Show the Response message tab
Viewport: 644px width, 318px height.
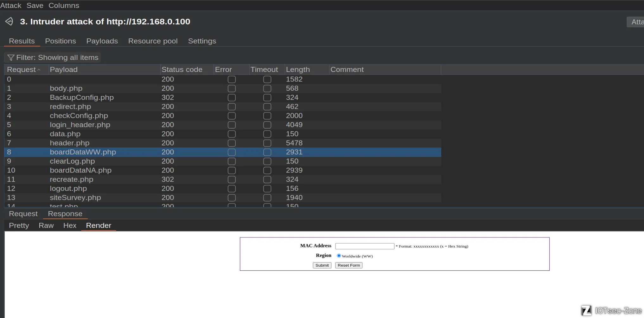[65, 214]
